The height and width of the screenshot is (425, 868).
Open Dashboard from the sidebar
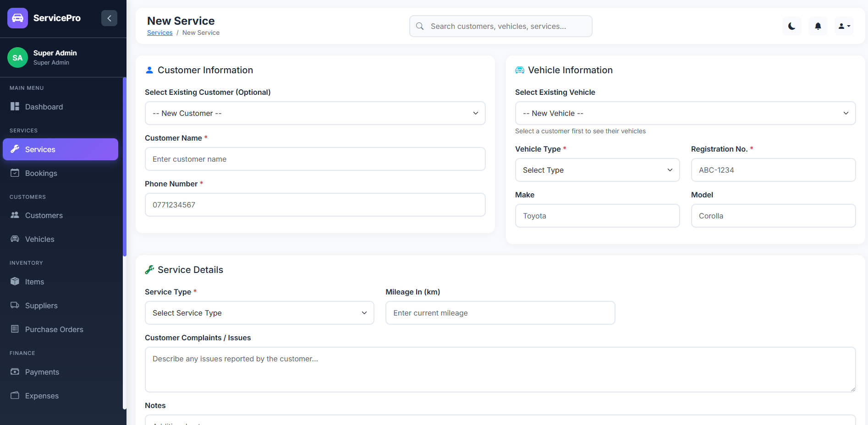coord(44,107)
